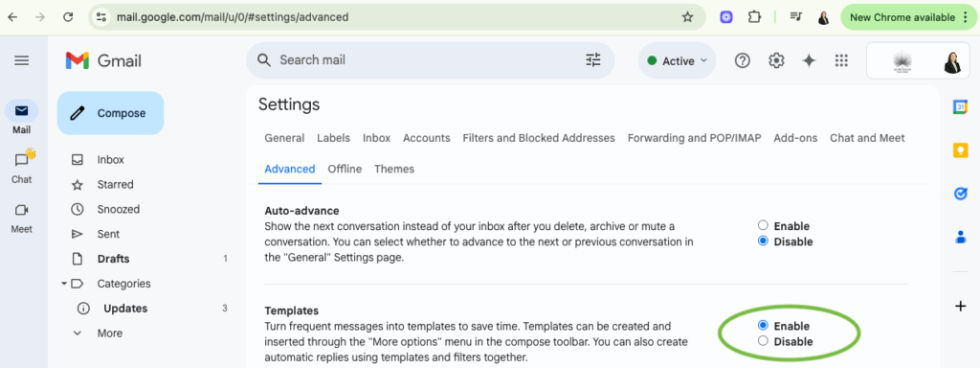Open the Google Account avatar in Gmail
This screenshot has height=368, width=980.
click(x=952, y=61)
